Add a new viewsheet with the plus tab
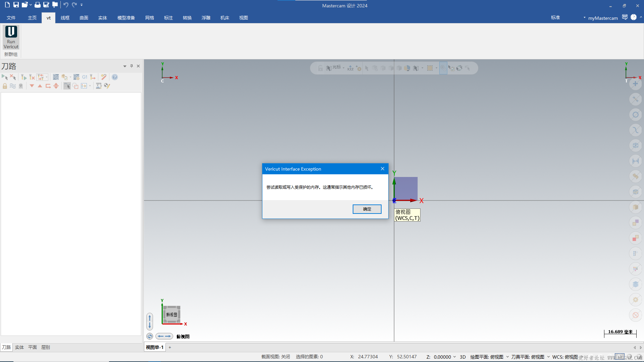 (170, 347)
